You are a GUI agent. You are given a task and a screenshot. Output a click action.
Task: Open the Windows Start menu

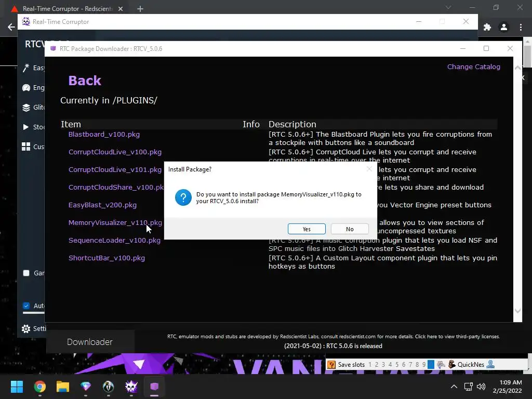click(x=17, y=387)
